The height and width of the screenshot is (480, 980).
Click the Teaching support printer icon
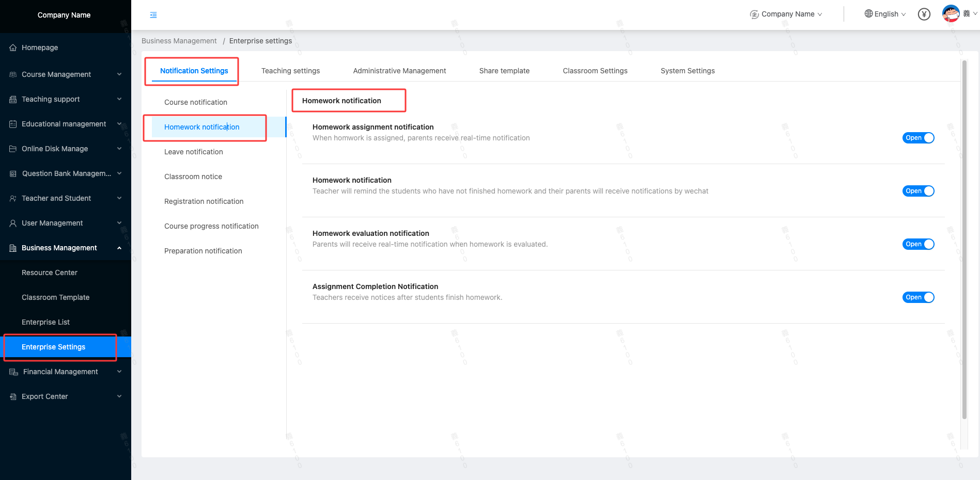click(13, 100)
